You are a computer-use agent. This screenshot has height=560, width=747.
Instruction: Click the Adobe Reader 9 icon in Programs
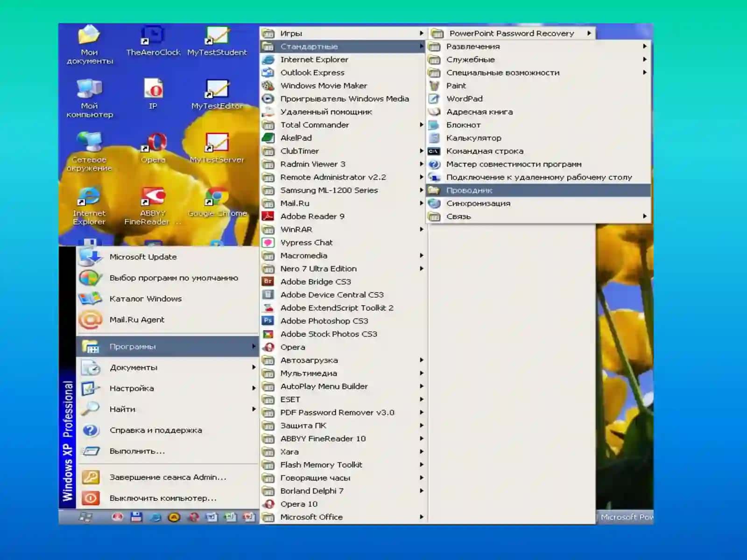[x=268, y=216]
